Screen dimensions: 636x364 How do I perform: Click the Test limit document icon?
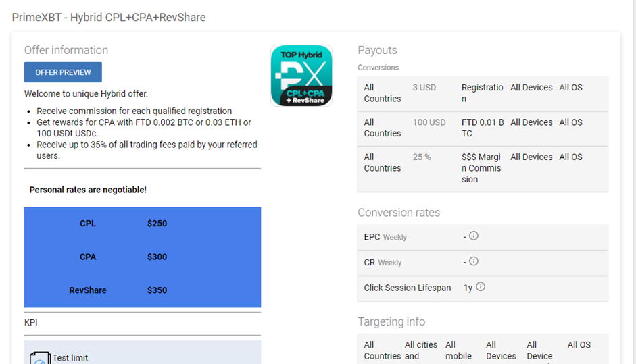[39, 358]
